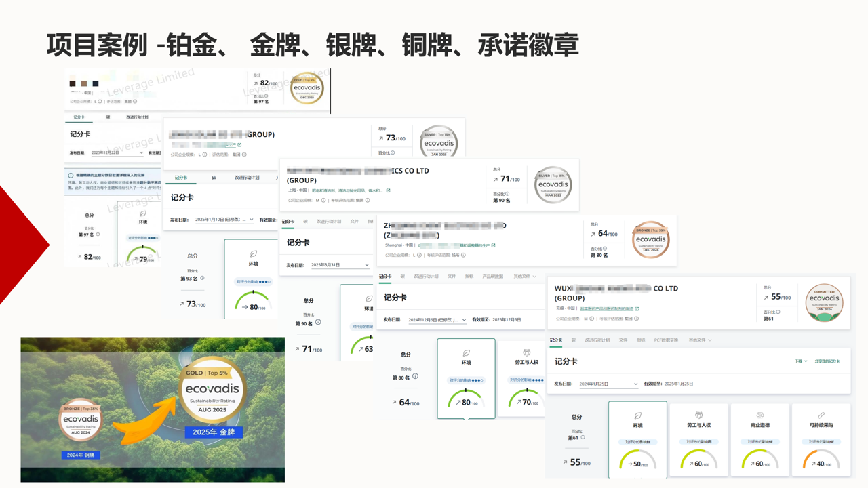The height and width of the screenshot is (488, 868).
Task: Open the green 基本医药产品 industry link
Action: click(606, 309)
